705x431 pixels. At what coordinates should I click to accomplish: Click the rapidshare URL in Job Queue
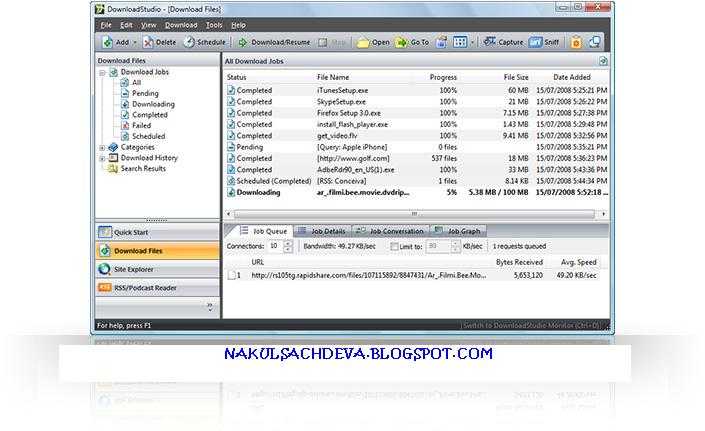click(x=368, y=275)
